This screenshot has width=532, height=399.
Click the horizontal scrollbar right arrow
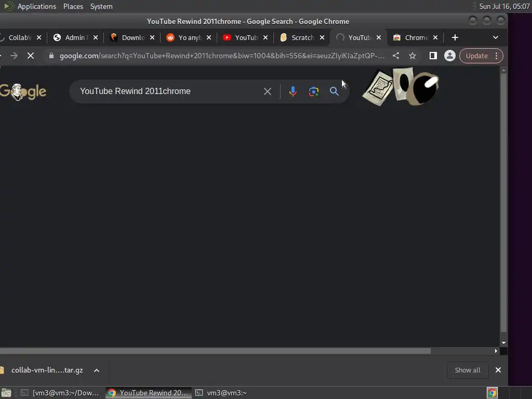point(496,351)
